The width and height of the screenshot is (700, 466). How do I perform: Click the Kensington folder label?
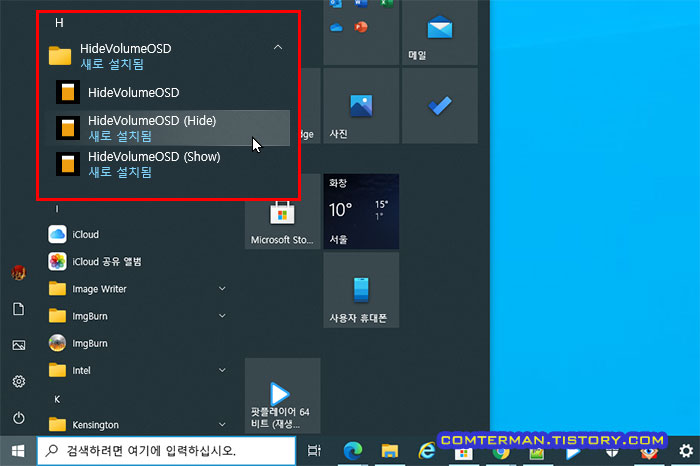coord(96,425)
